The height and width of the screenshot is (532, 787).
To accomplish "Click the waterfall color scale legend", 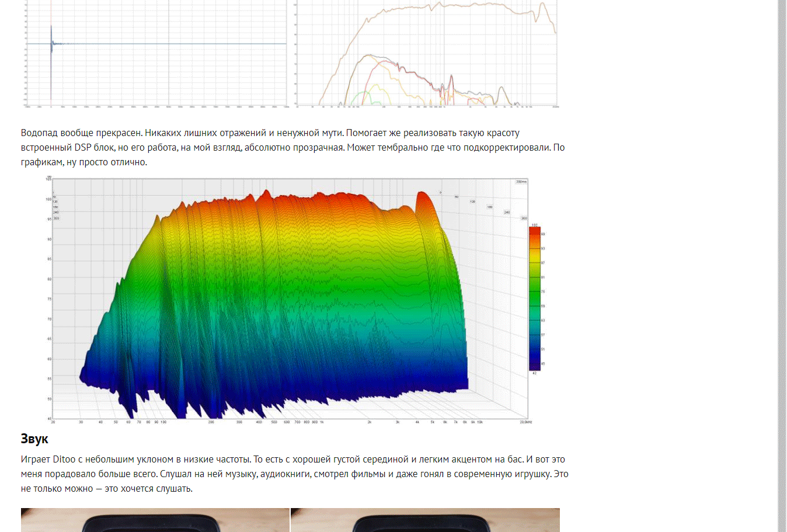I will pos(534,298).
